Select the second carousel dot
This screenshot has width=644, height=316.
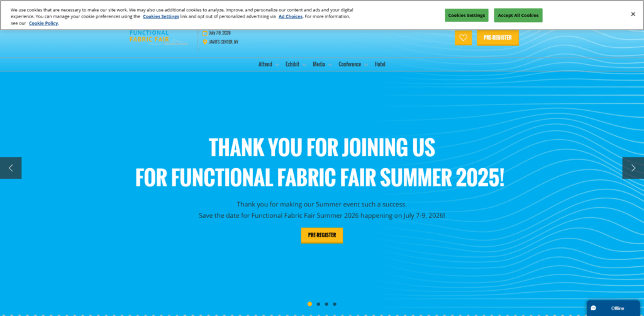(318, 304)
